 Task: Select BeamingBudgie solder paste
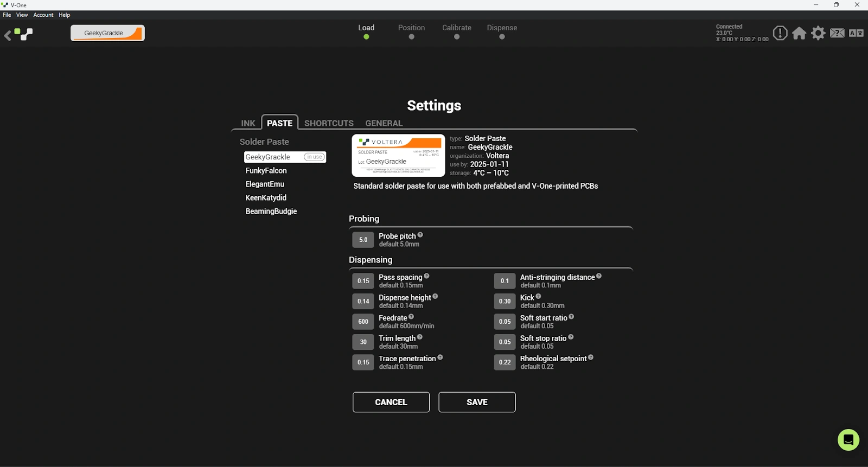[271, 211]
